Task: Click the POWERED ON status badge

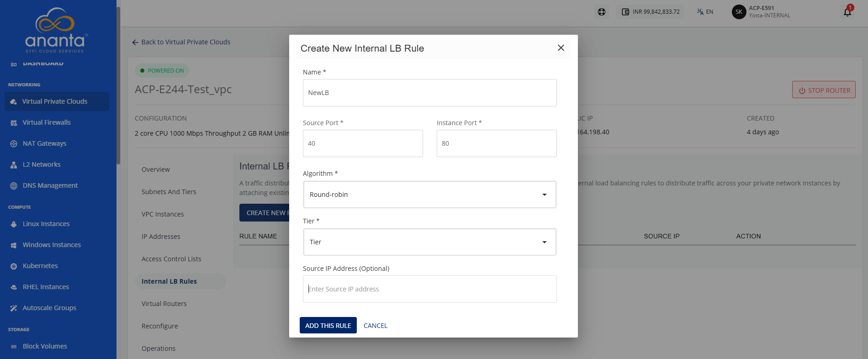Action: pos(162,71)
